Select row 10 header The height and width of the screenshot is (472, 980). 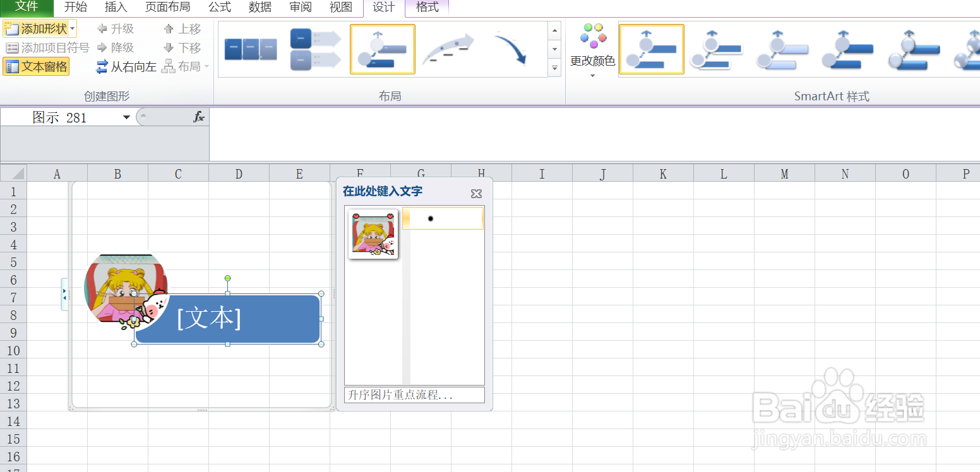[13, 350]
